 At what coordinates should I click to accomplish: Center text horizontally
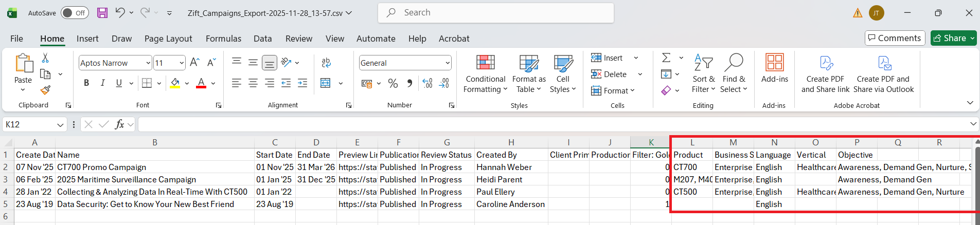(253, 83)
